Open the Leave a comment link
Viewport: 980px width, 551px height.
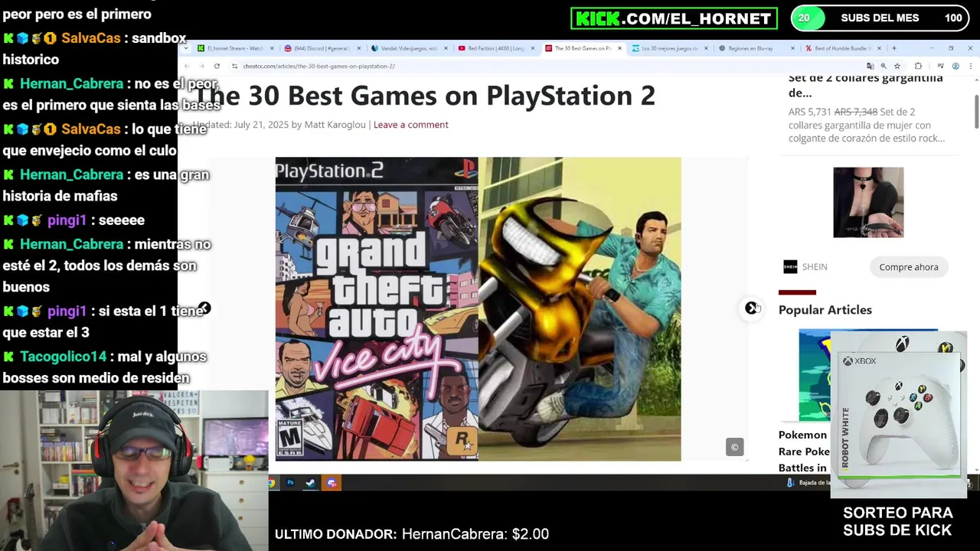pos(410,125)
